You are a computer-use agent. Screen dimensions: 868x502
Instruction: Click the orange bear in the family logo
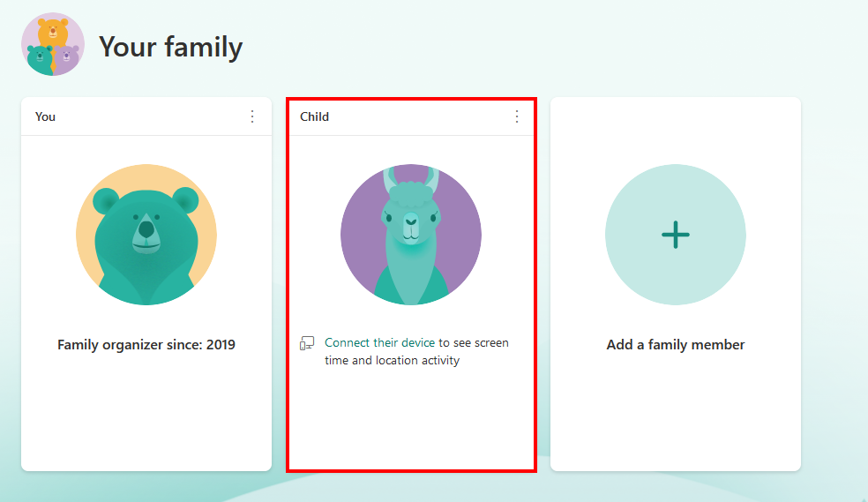(x=53, y=33)
